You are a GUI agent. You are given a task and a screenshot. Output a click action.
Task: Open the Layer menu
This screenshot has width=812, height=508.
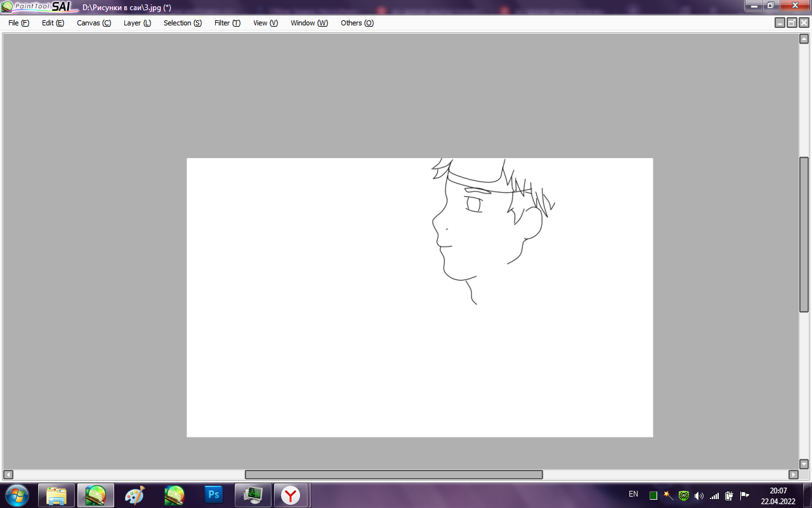click(137, 23)
